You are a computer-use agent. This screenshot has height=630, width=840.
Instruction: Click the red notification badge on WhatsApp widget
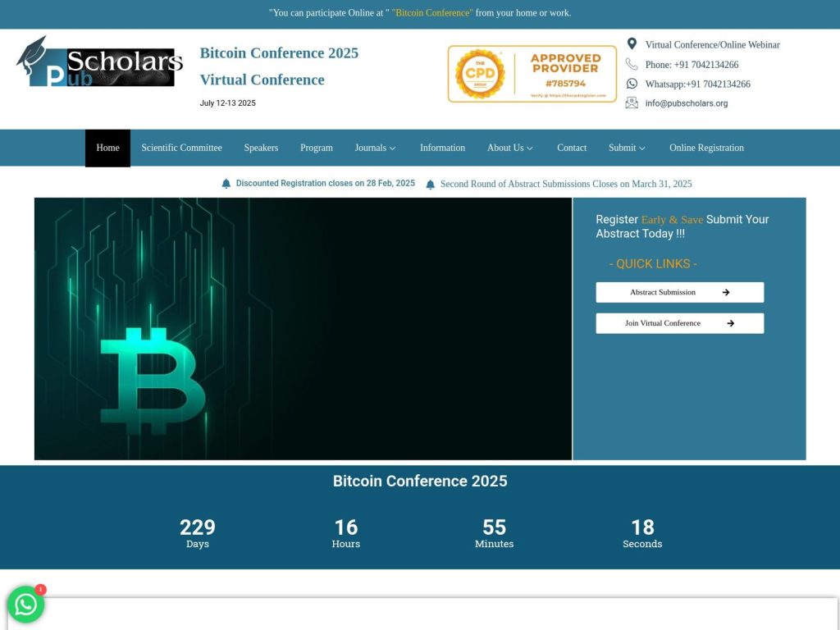39,589
